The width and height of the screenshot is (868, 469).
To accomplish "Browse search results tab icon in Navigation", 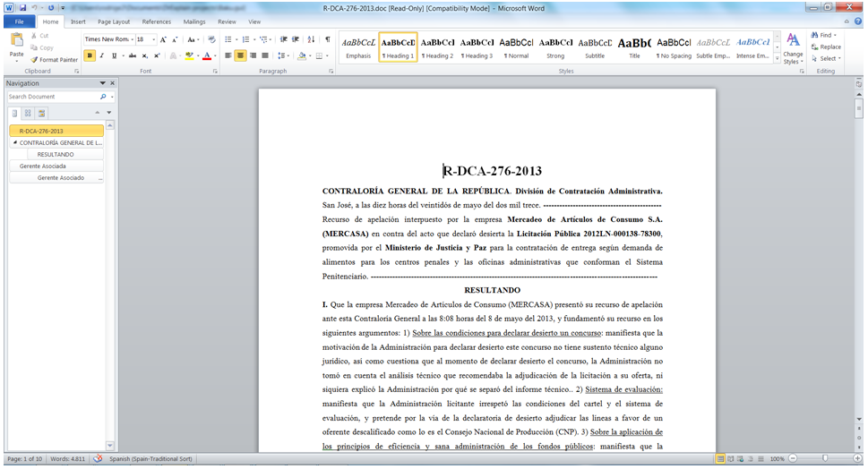I will pos(41,114).
